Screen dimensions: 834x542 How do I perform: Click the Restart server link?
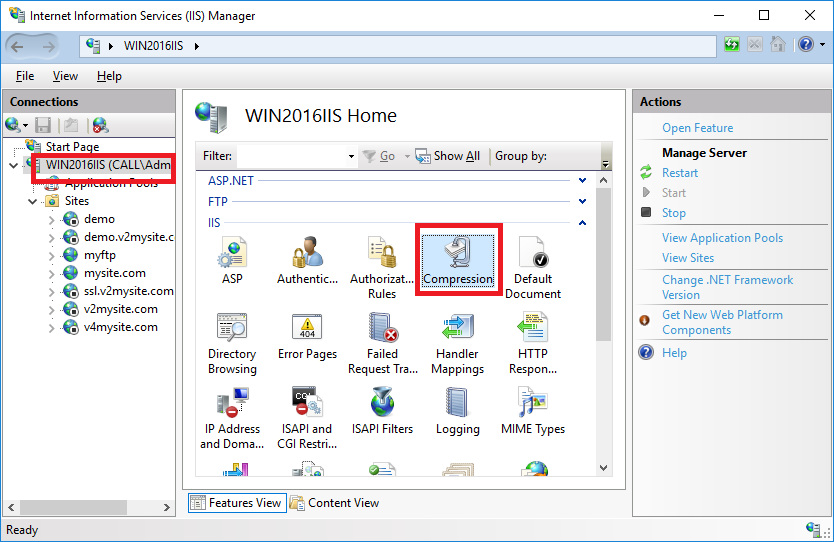[x=680, y=173]
